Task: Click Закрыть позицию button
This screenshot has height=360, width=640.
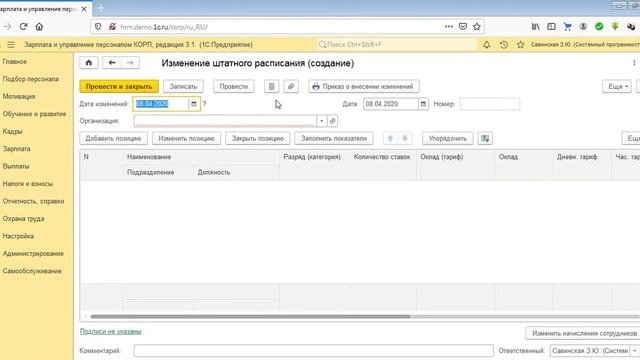Action: pyautogui.click(x=258, y=138)
